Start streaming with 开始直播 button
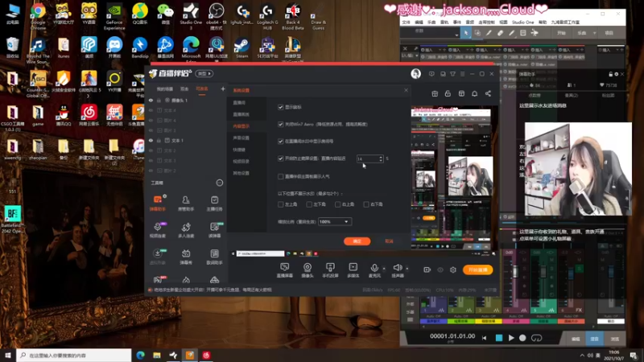 pos(477,269)
